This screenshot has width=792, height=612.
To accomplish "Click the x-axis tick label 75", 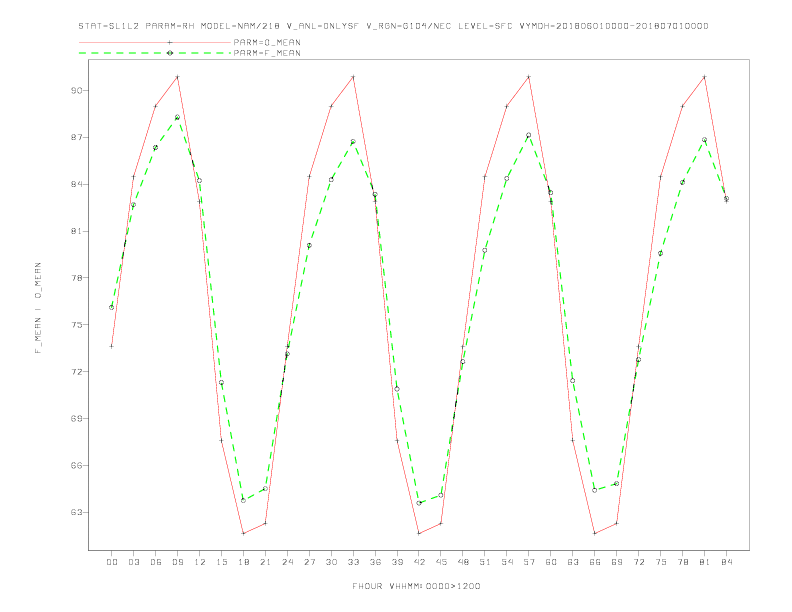I will (661, 562).
